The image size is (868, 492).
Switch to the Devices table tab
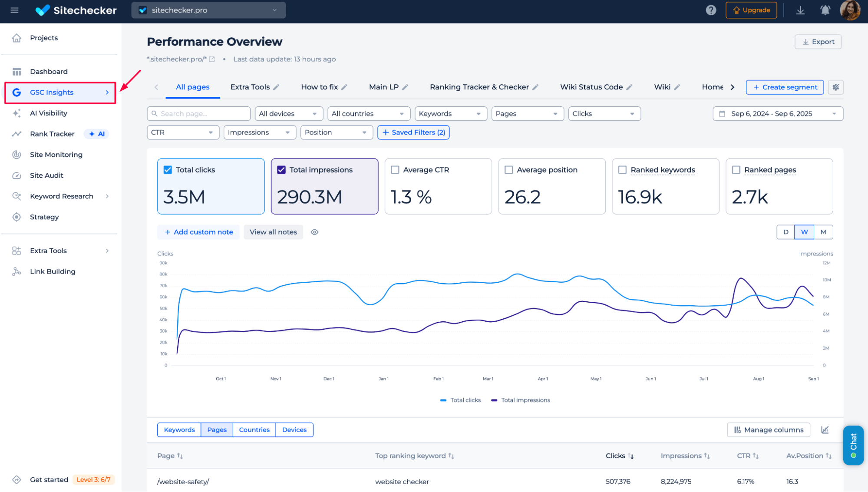coord(294,430)
